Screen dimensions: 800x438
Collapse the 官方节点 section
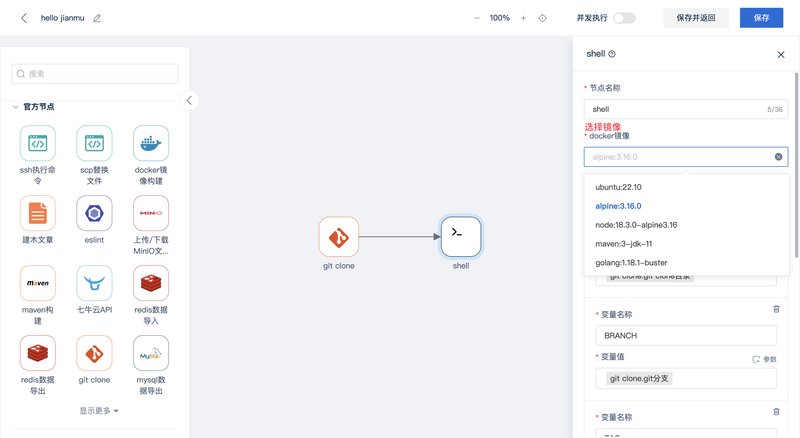click(15, 106)
